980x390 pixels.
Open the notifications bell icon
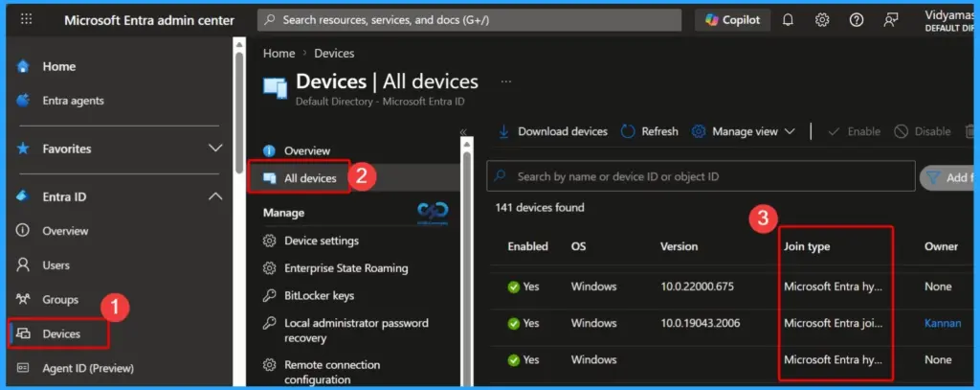click(x=789, y=20)
